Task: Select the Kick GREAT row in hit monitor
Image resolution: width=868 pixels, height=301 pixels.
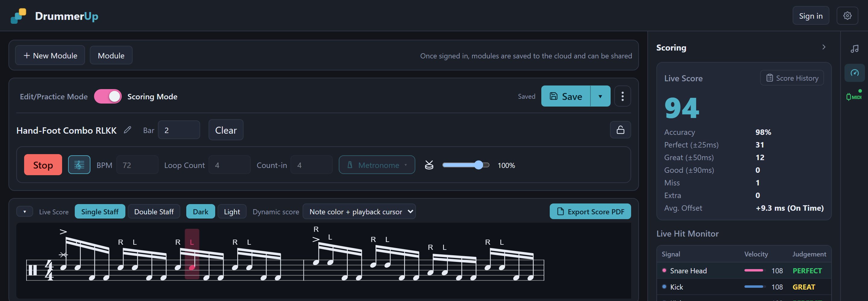Action: pos(744,287)
